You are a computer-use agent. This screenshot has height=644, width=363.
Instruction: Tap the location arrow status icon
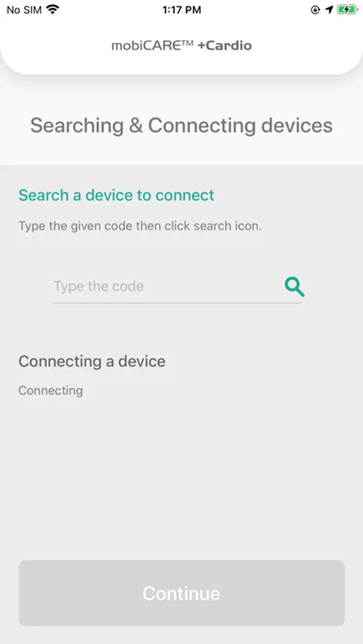(329, 10)
